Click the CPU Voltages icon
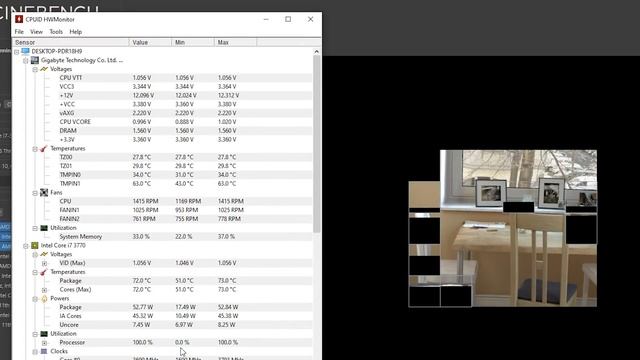This screenshot has height=360, width=640. [44, 254]
